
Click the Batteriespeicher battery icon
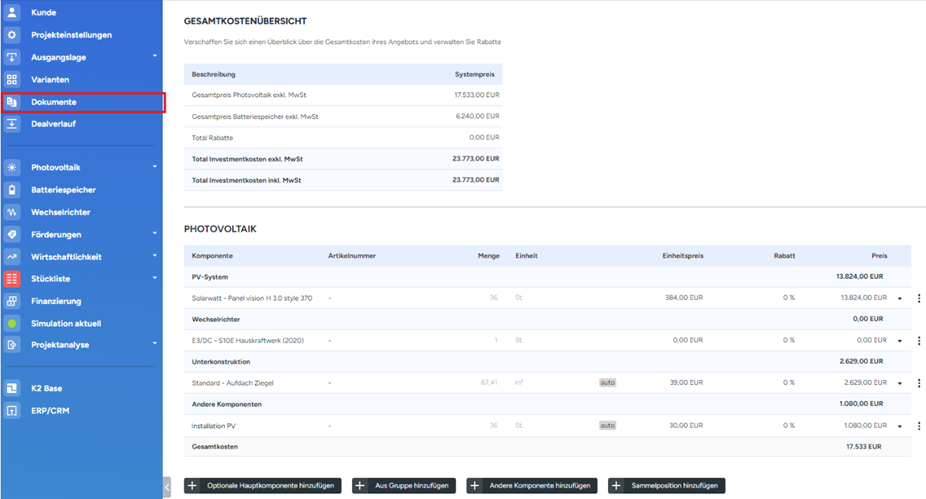pyautogui.click(x=12, y=190)
